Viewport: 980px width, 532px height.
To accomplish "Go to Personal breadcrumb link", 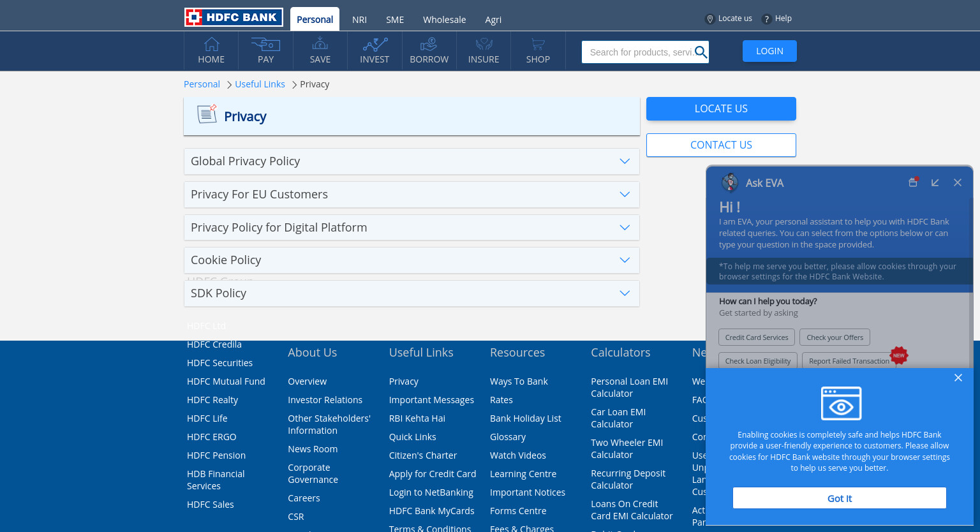I will pos(202,84).
